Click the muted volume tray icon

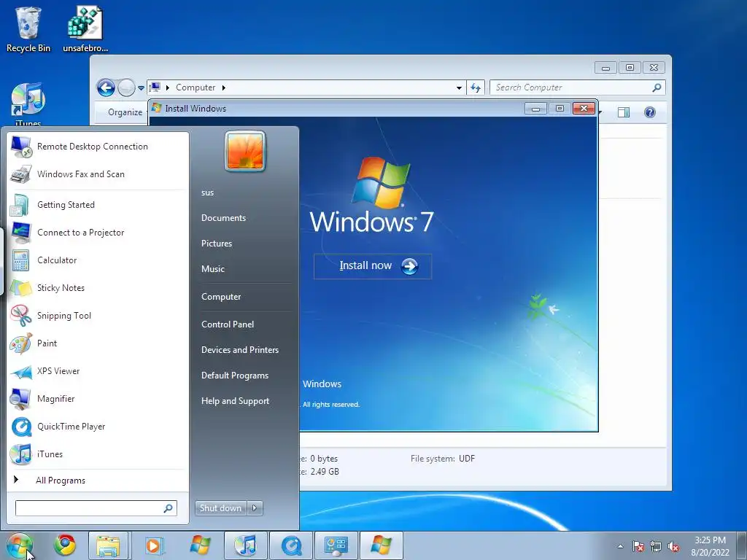673,546
